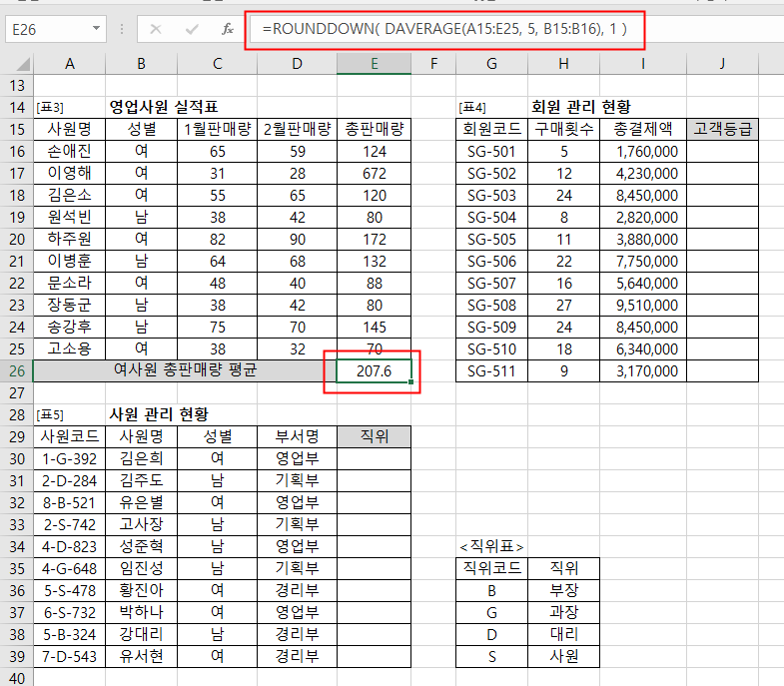Click the confirm (checkmark) formula bar icon
784x686 pixels.
(192, 30)
